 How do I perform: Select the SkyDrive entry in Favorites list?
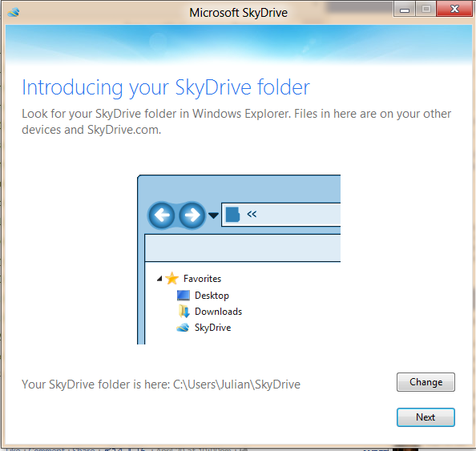(x=213, y=328)
